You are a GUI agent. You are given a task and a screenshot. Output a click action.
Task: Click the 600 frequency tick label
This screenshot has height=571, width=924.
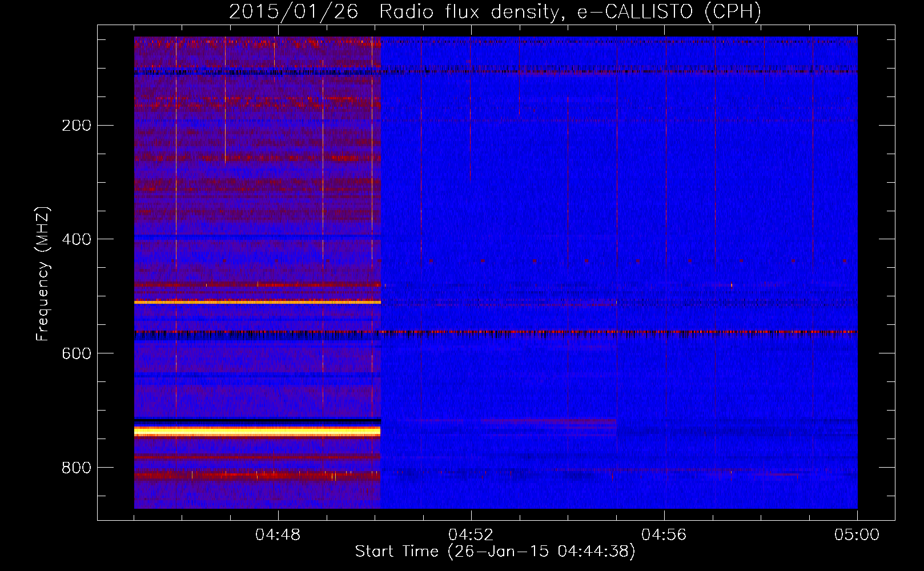[x=77, y=353]
